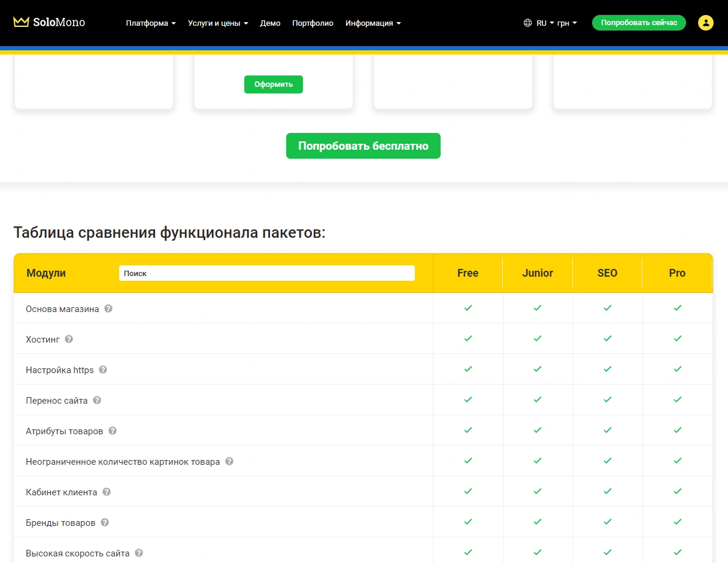This screenshot has height=563, width=728.
Task: Click help icon beside Кабинет клиента
Action: tap(107, 492)
